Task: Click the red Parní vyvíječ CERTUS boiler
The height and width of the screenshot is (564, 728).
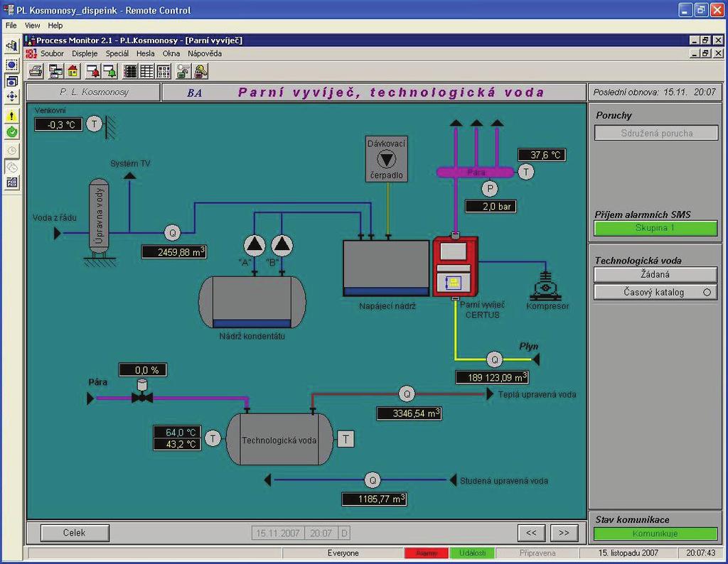Action: [x=455, y=266]
